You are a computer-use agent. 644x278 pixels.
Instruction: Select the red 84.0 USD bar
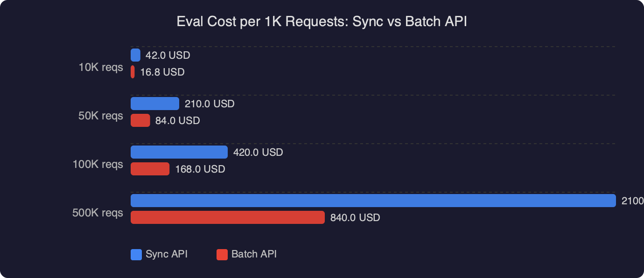(140, 120)
